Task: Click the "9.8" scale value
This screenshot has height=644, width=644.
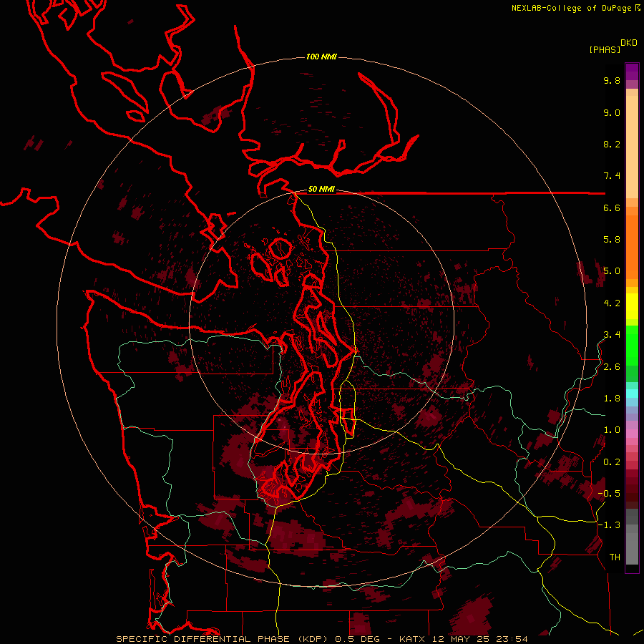Action: 612,80
